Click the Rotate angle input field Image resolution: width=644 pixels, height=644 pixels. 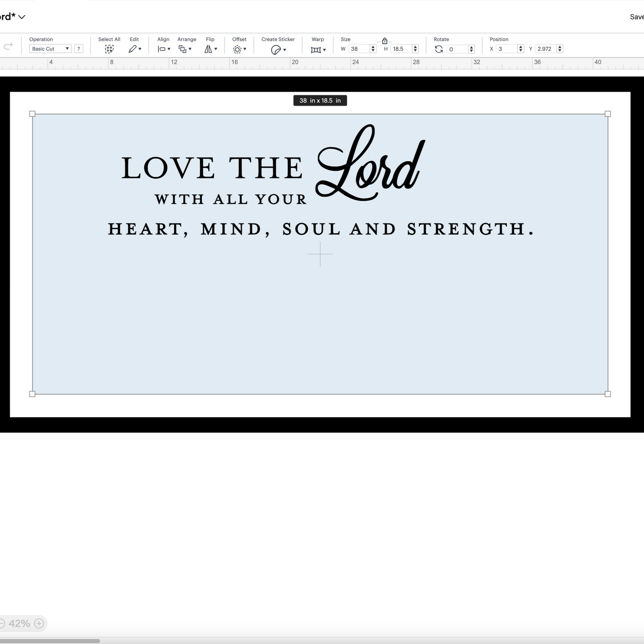(x=457, y=49)
